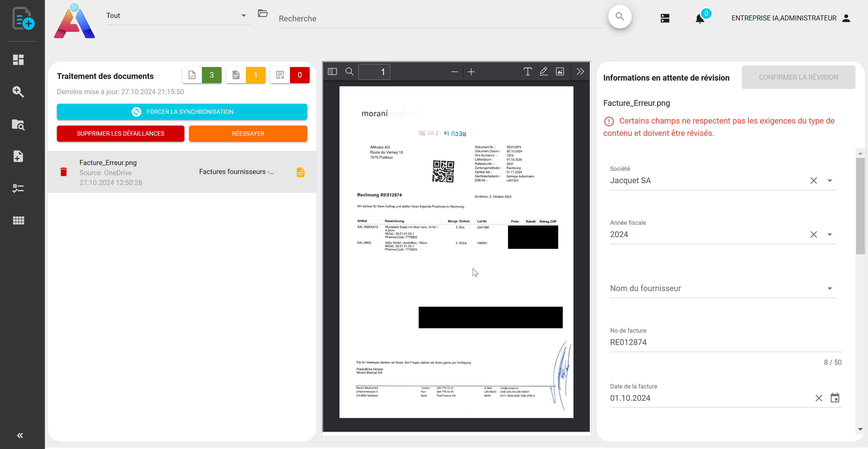The height and width of the screenshot is (449, 868).
Task: Collapse the left sidebar with double chevron
Action: [x=20, y=435]
